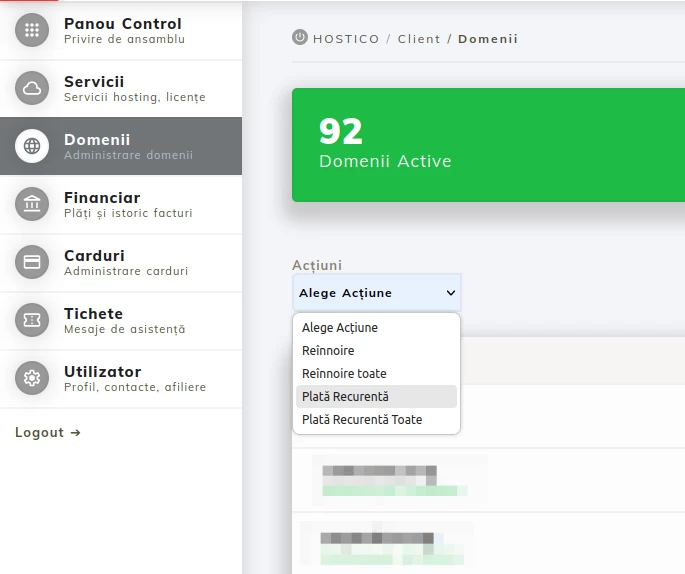Collapse the Alege Acțiune dropdown box
The width and height of the screenshot is (685, 574).
376,293
